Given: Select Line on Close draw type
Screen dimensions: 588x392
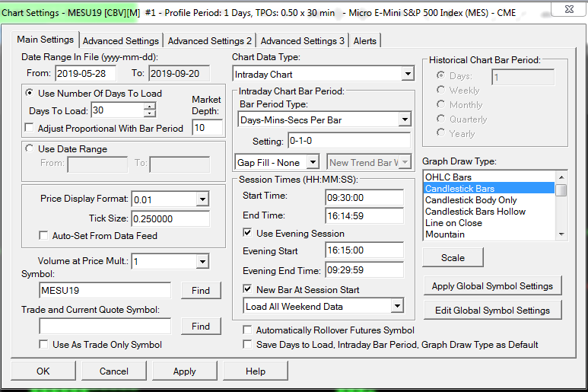Looking at the screenshot, I should pyautogui.click(x=489, y=223).
